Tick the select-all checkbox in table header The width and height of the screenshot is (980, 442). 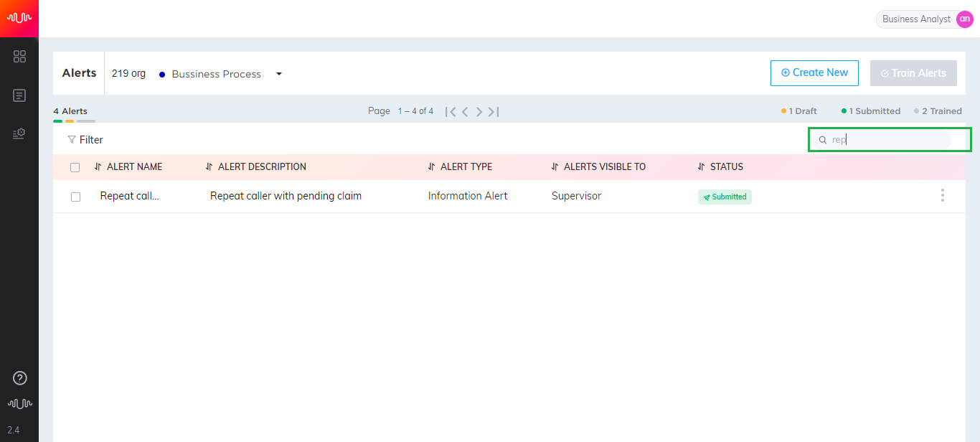(x=75, y=167)
